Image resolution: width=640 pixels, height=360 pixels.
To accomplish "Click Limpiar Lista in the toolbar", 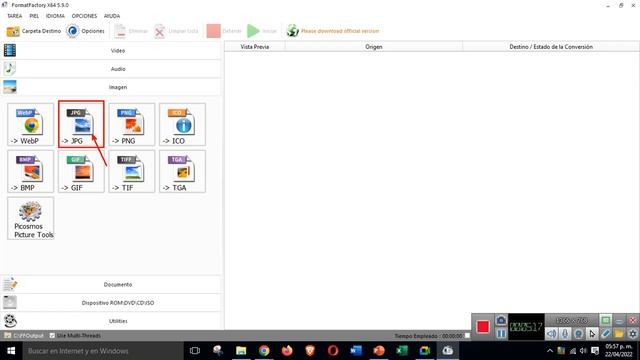I will 176,31.
